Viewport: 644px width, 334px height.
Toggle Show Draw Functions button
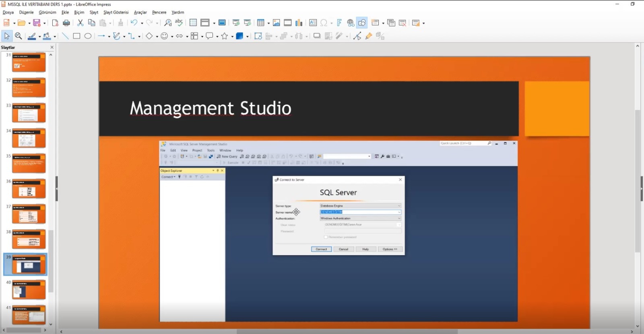tap(362, 23)
